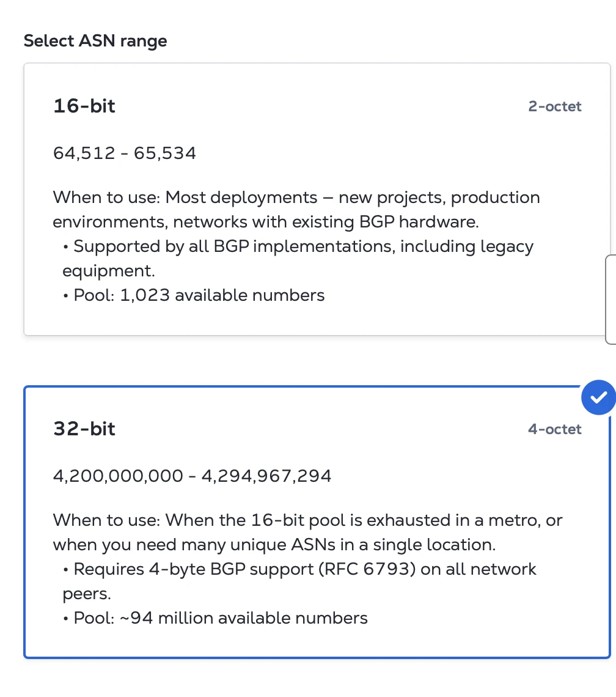The width and height of the screenshot is (616, 697).
Task: Click the 16-bit When to use description
Action: click(x=296, y=209)
